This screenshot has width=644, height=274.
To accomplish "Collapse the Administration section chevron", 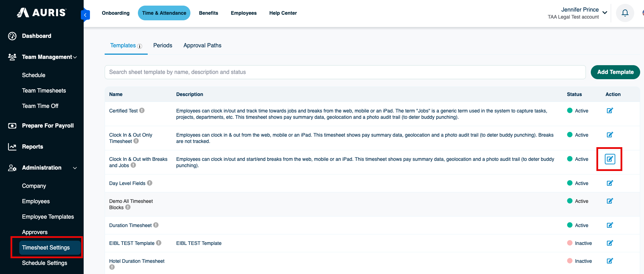I will (x=75, y=168).
